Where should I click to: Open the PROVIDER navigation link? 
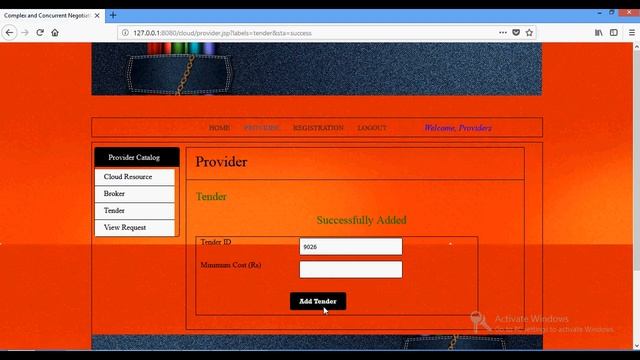click(262, 128)
